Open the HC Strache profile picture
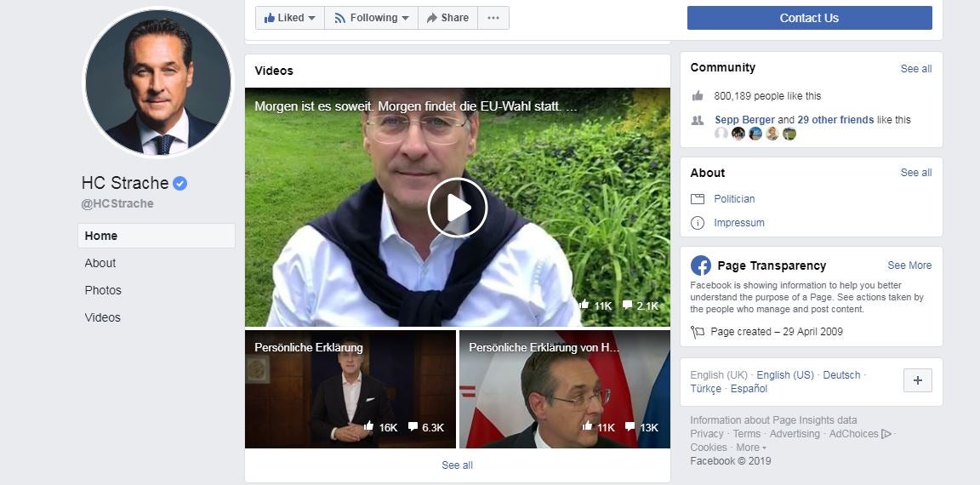The width and height of the screenshot is (980, 485). 158,83
